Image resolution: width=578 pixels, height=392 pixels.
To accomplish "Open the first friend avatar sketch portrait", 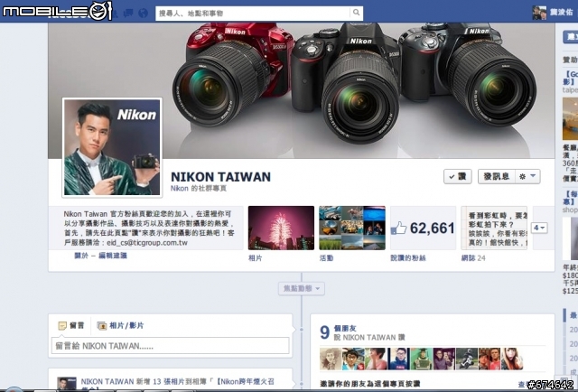I will click(x=331, y=359).
